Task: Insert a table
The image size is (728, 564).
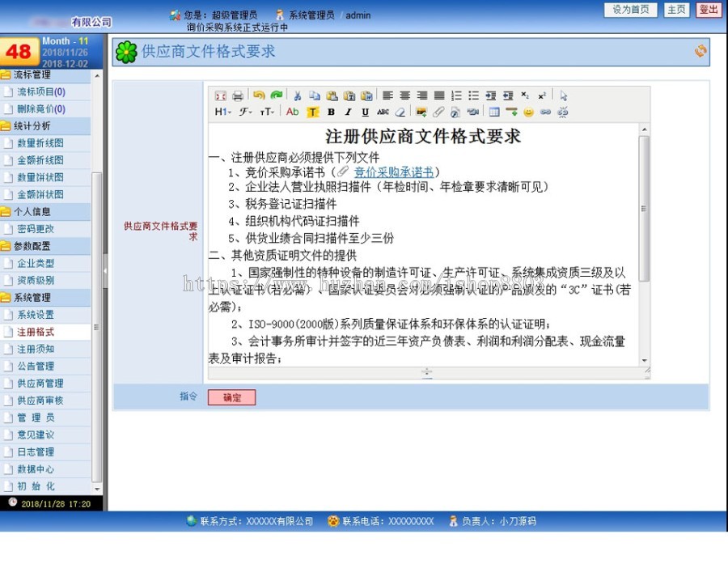Action: click(494, 112)
